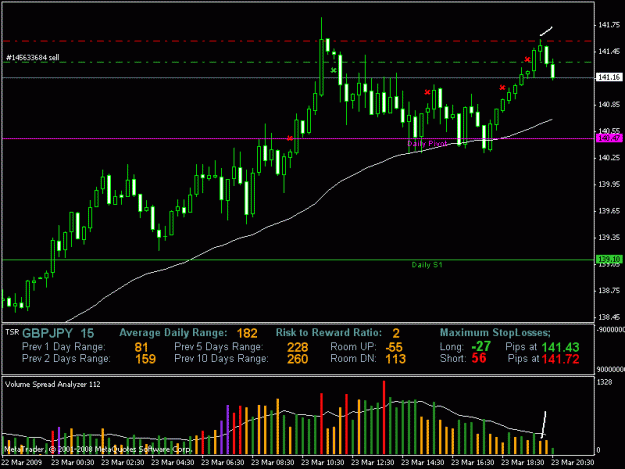Click the green 139.10 S1 price tag
This screenshot has height=469, width=625.
[x=609, y=259]
